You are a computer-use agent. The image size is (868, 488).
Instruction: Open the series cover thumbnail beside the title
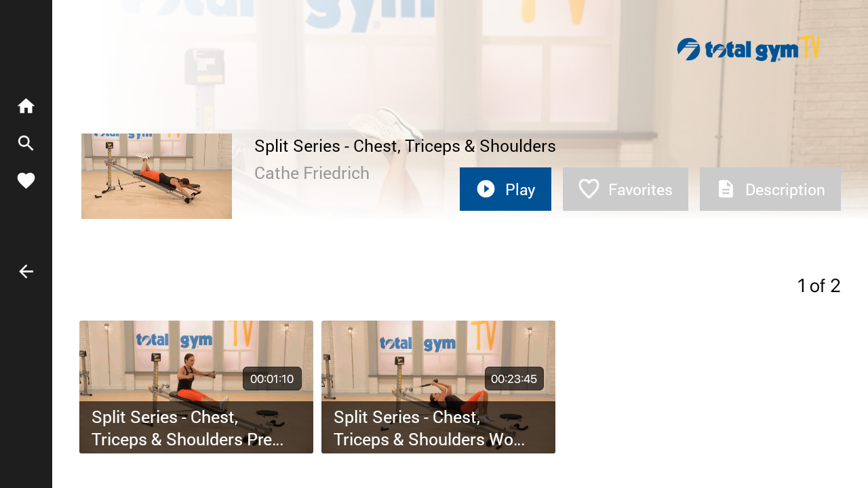[x=157, y=176]
